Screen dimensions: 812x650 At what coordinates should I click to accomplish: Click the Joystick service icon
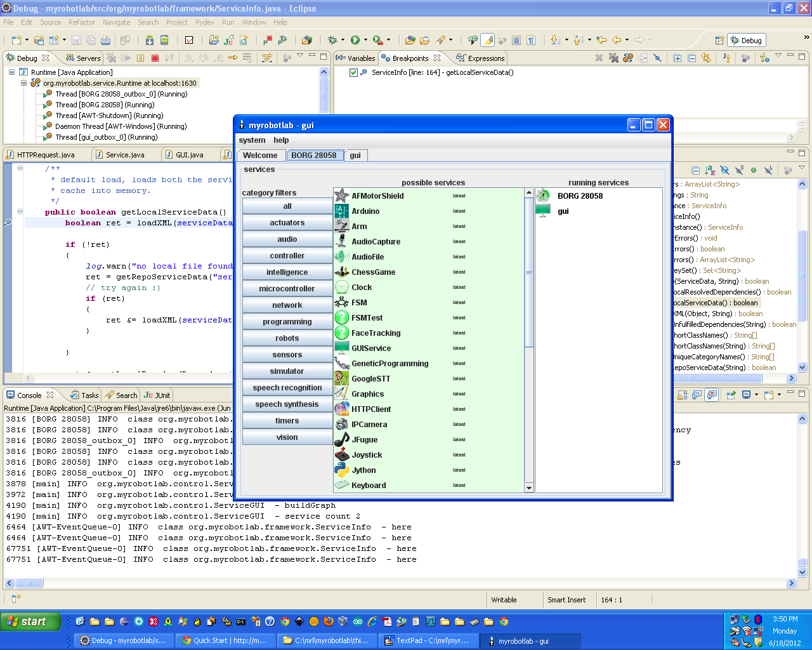341,454
